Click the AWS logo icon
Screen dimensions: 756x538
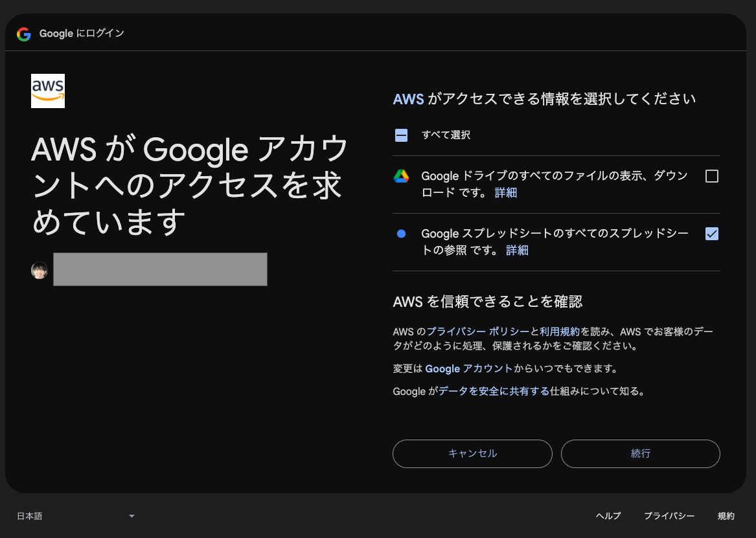(x=47, y=91)
